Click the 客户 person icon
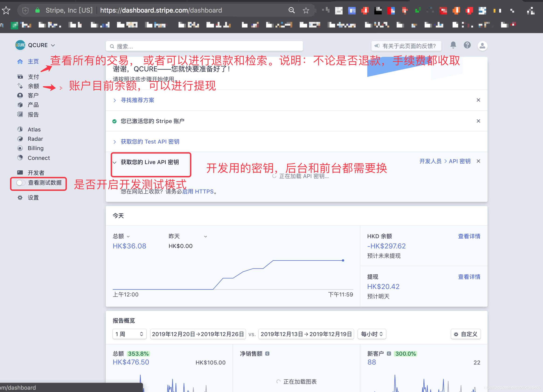The height and width of the screenshot is (392, 543). pyautogui.click(x=20, y=96)
